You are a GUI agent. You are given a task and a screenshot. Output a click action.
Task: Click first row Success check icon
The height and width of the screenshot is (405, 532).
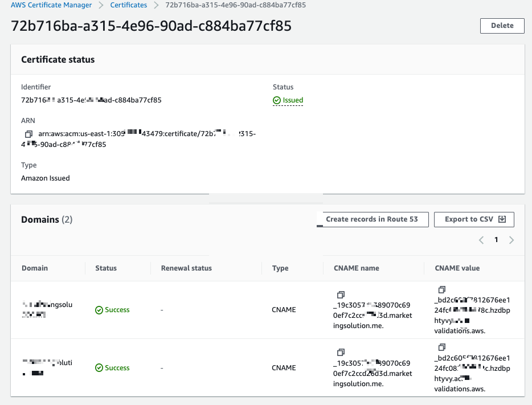point(99,310)
